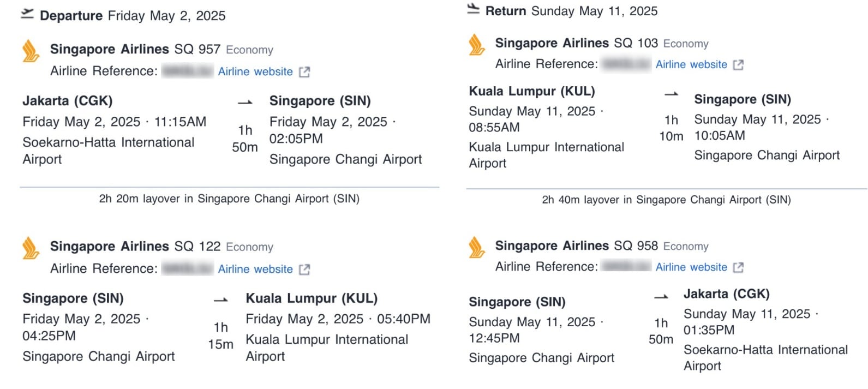Click the Singapore Airlines logo for SQ 103

pyautogui.click(x=476, y=43)
